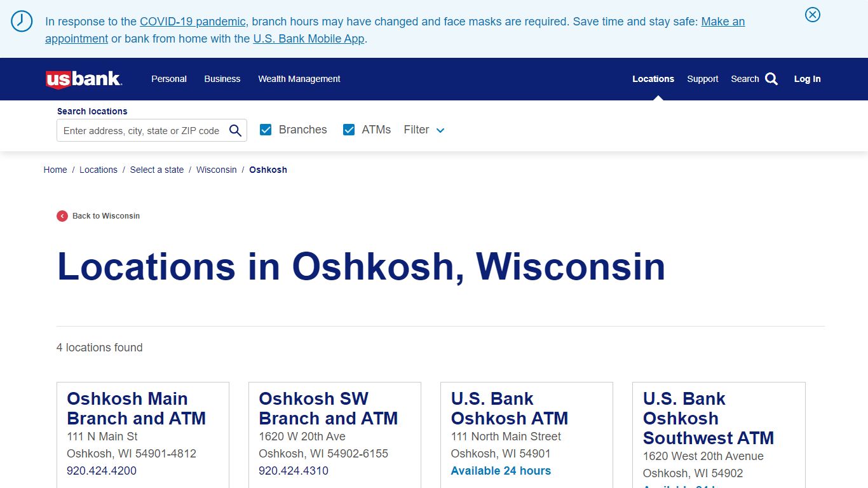Open the Business menu
Image resolution: width=868 pixels, height=488 pixels.
coord(222,79)
